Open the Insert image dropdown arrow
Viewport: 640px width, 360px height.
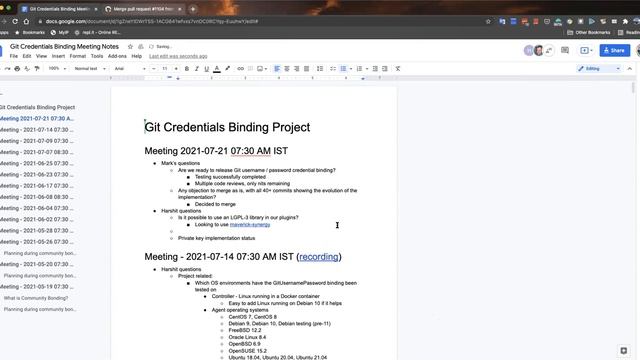[x=266, y=69]
